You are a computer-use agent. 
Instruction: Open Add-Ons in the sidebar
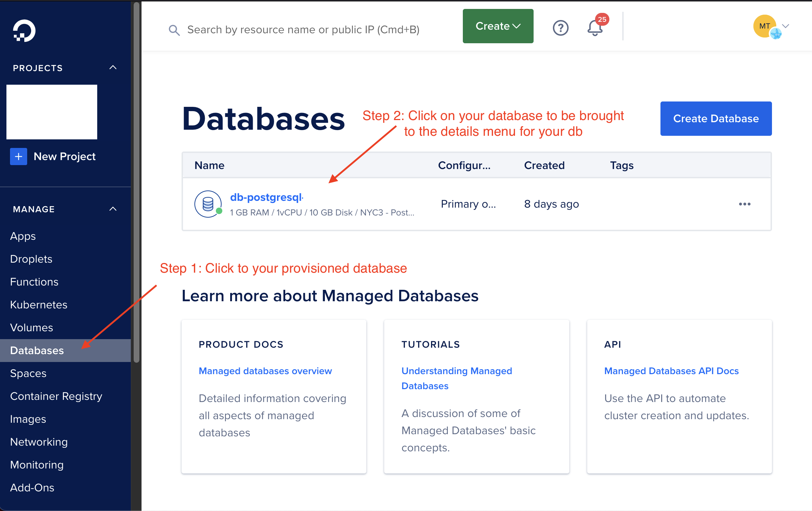tap(32, 488)
